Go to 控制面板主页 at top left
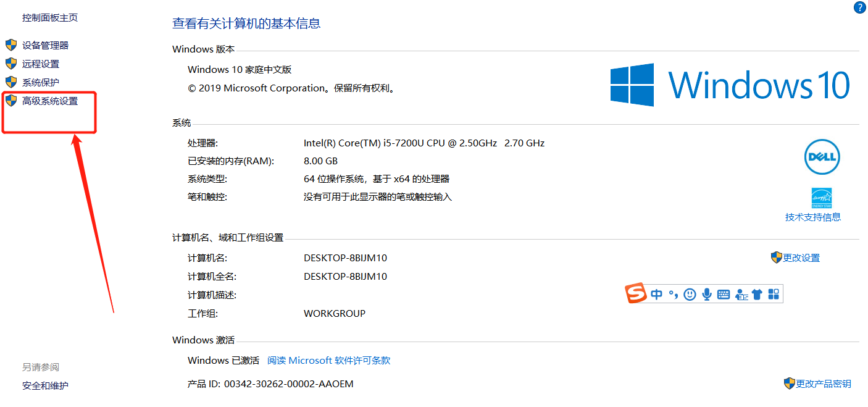The image size is (868, 407). (x=49, y=17)
